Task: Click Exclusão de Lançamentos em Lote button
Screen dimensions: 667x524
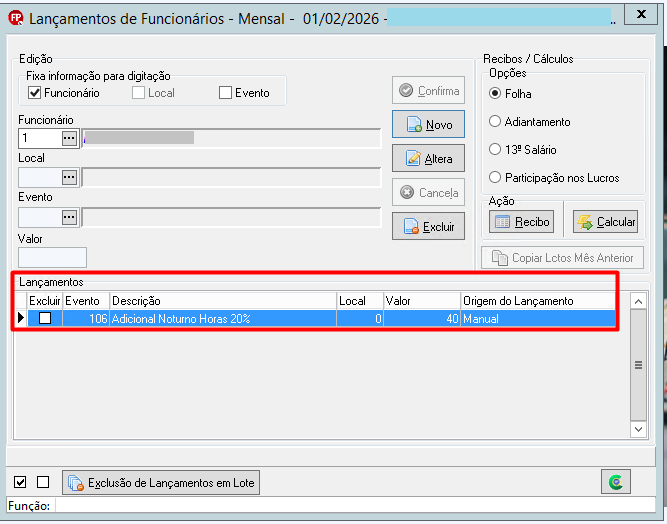Action: point(161,482)
